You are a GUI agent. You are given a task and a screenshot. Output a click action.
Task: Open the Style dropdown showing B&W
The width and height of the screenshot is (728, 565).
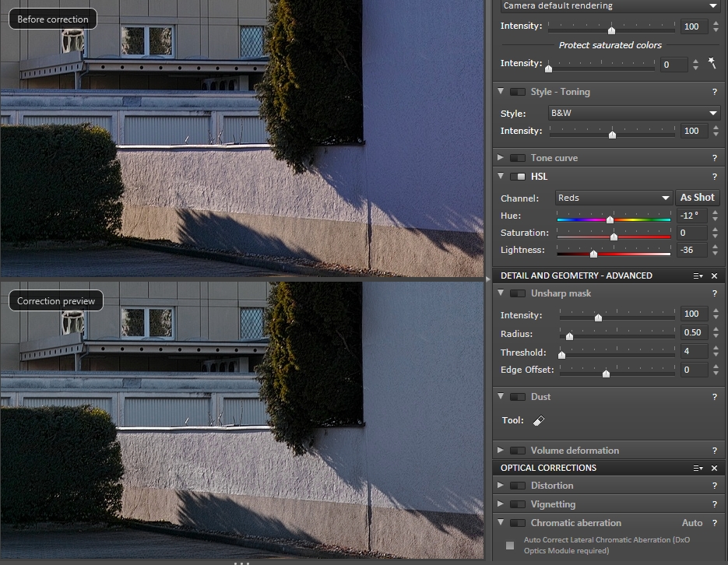point(634,114)
